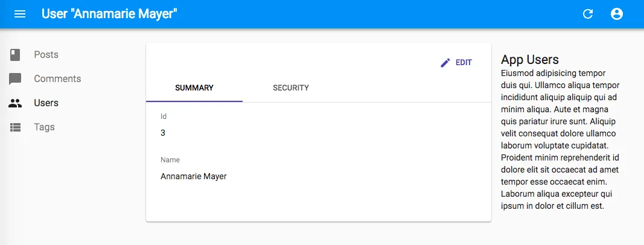Click the Comments speech bubble icon
Viewport: 644px width, 245px height.
coord(15,79)
